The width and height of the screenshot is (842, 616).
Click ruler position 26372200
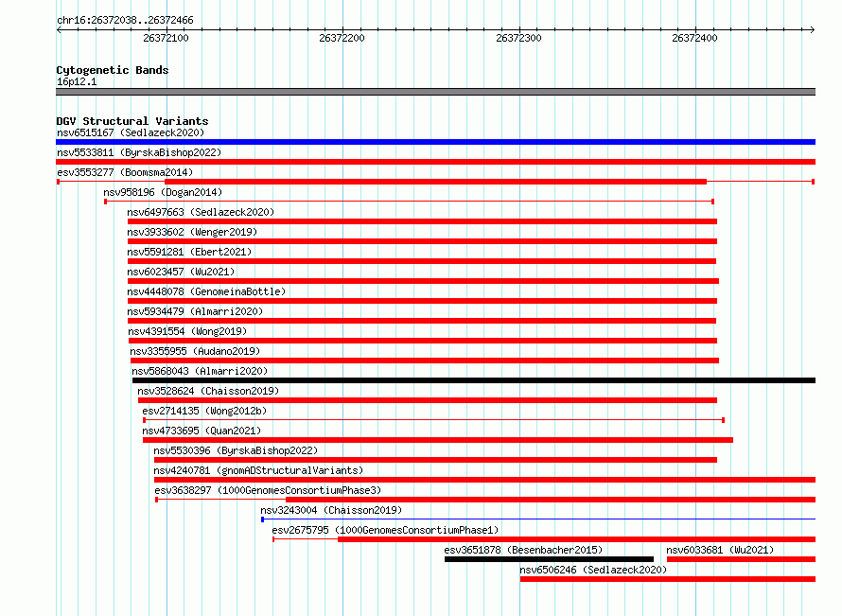pos(342,38)
